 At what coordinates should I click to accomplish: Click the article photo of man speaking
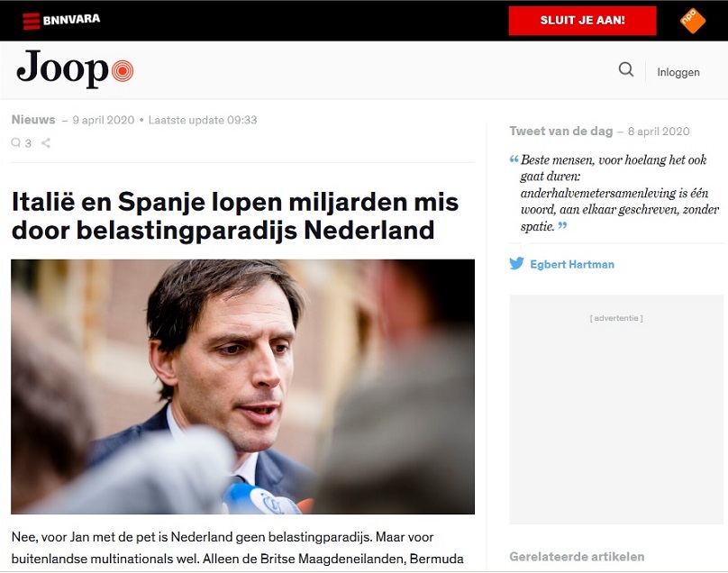243,387
